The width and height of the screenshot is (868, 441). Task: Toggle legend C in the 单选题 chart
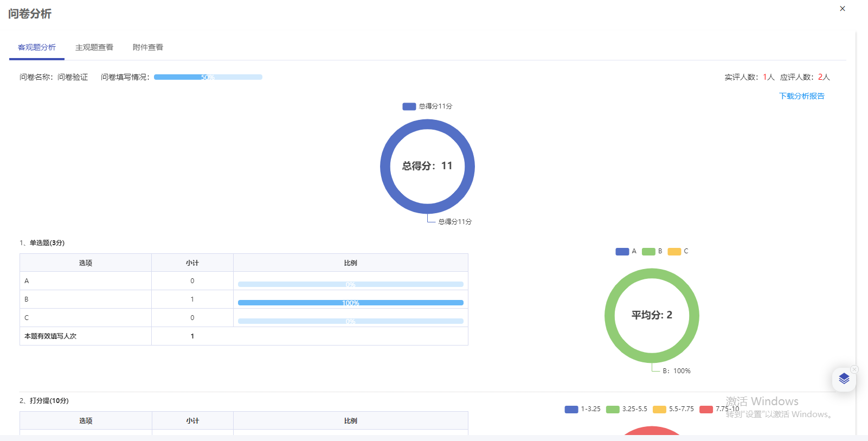point(674,252)
